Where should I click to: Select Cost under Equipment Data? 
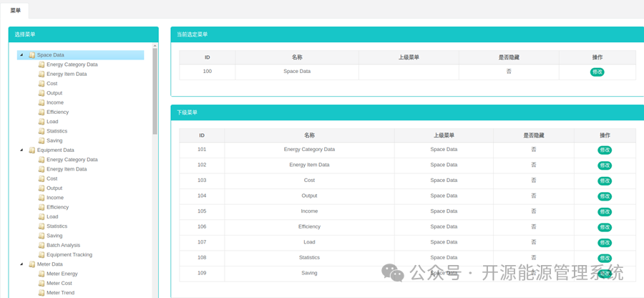pyautogui.click(x=52, y=179)
